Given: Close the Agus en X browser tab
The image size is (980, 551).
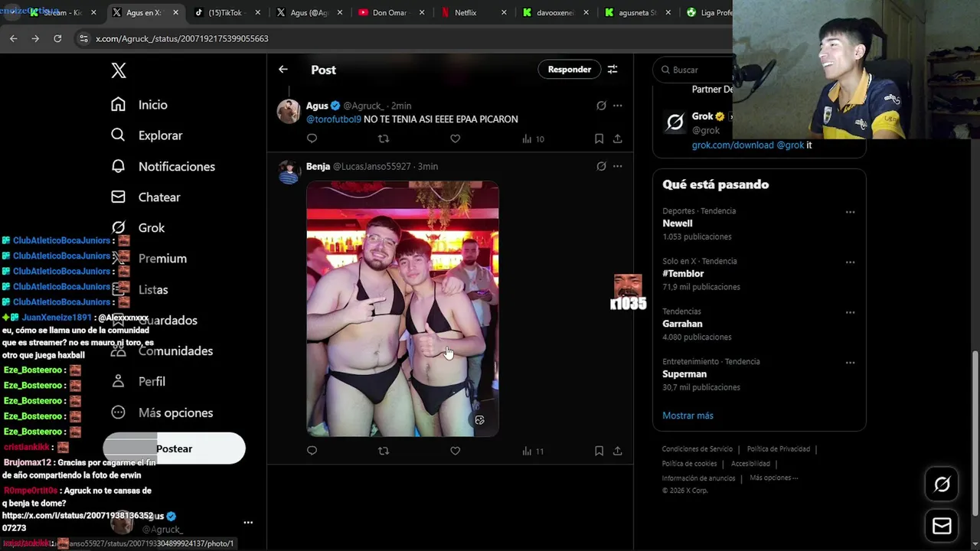Looking at the screenshot, I should (175, 13).
